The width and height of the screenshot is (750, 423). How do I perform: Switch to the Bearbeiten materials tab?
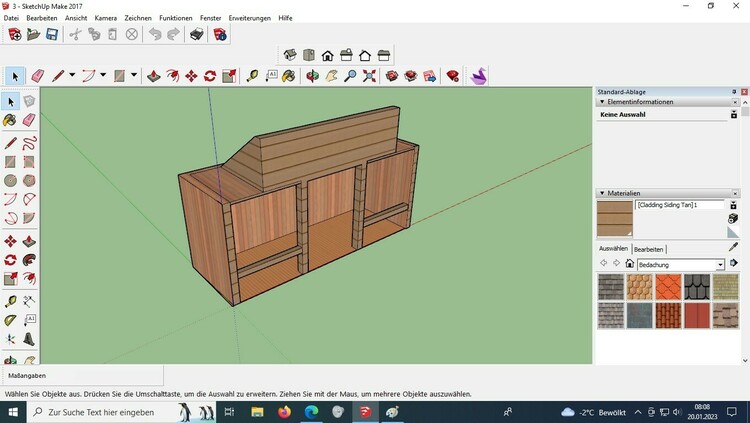pyautogui.click(x=648, y=249)
